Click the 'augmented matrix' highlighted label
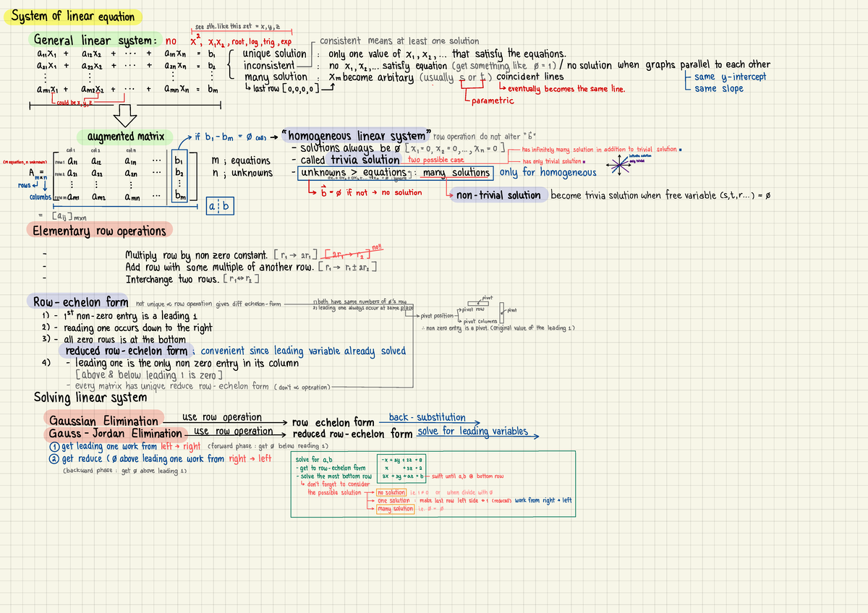The image size is (868, 613). (124, 136)
